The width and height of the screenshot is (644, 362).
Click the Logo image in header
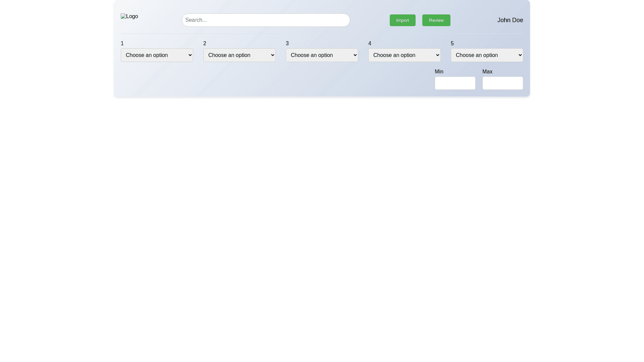[129, 16]
